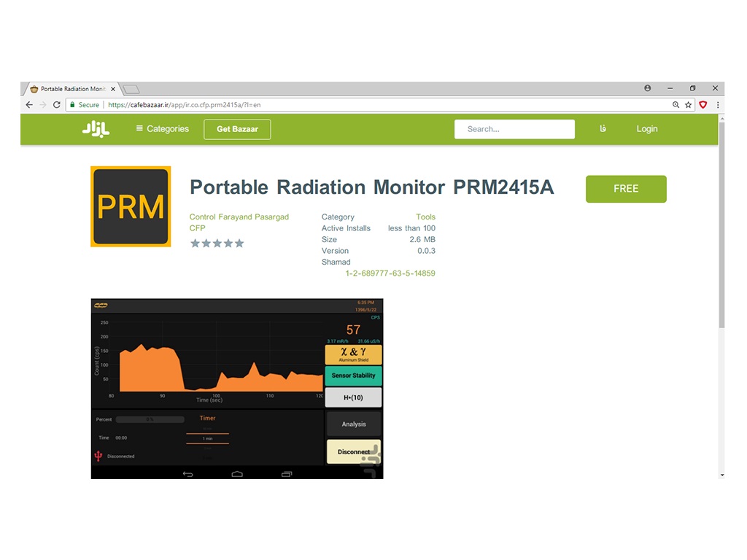
Task: Click the 'less than 100' installs value
Action: [x=411, y=228]
